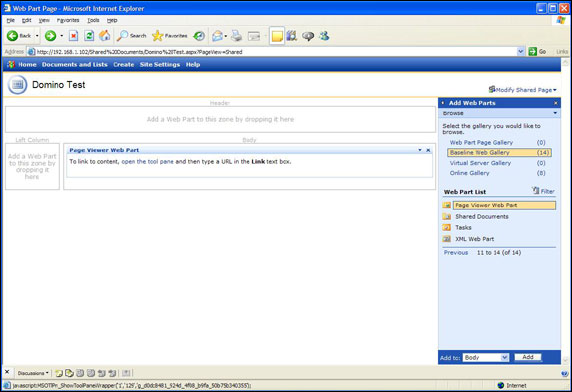Open the Tools menu
Viewport: 572px width, 392px height.
[x=93, y=20]
